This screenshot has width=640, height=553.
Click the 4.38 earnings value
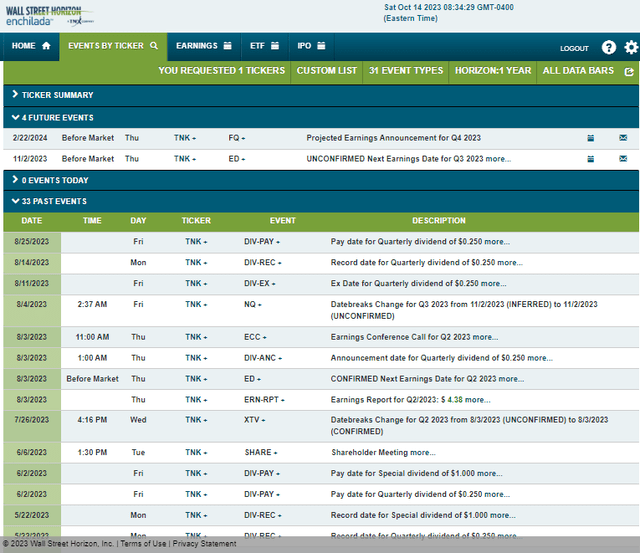coord(455,400)
